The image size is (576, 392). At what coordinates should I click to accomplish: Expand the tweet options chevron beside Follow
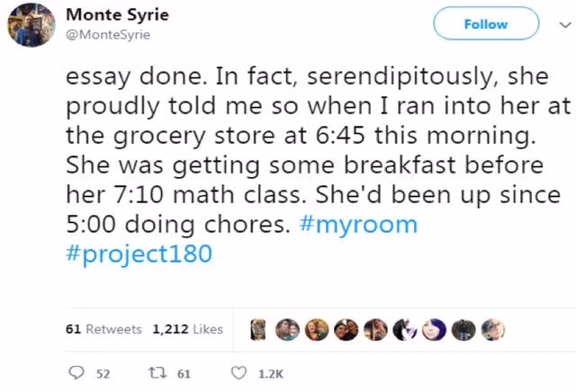point(564,24)
